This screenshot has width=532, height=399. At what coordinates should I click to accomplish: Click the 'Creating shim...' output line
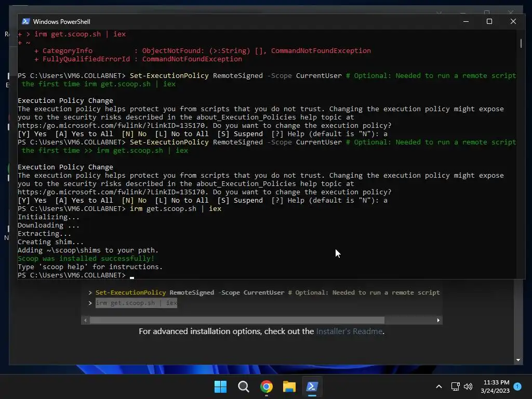point(50,242)
